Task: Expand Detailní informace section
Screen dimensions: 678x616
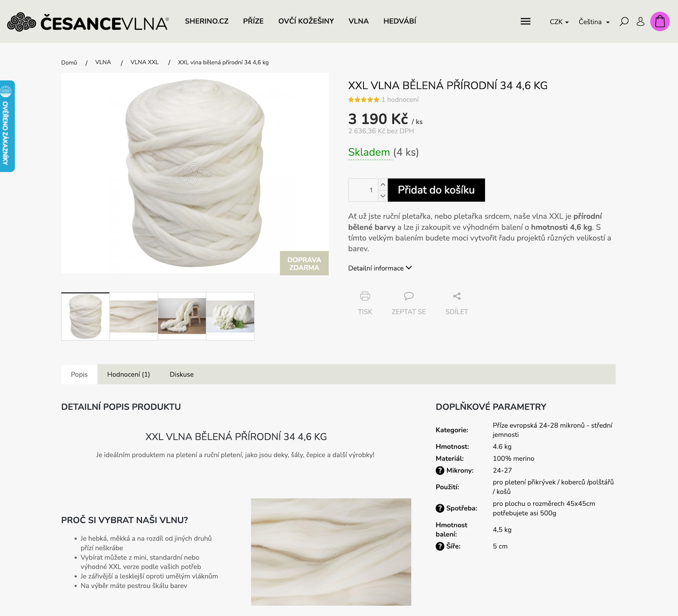Action: click(380, 268)
